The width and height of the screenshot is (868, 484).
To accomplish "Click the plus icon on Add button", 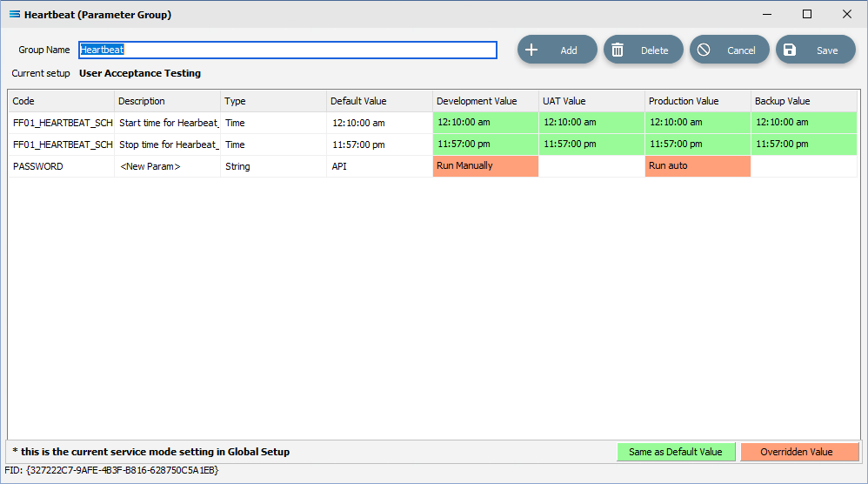I will click(531, 50).
